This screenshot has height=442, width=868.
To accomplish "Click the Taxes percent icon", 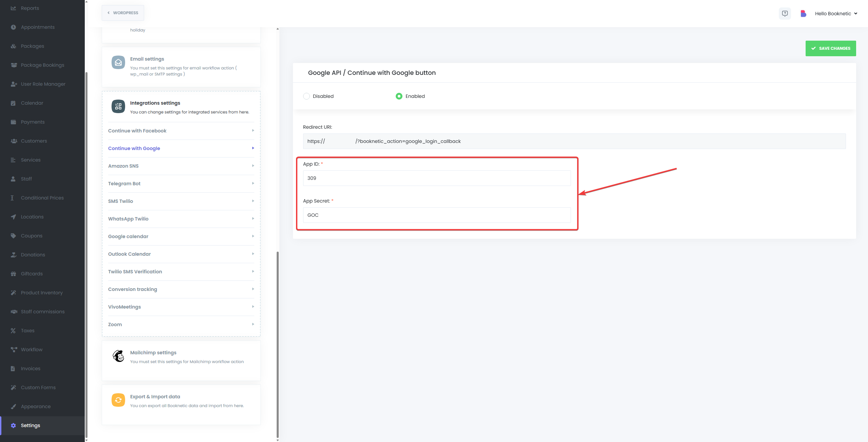I will coord(13,331).
